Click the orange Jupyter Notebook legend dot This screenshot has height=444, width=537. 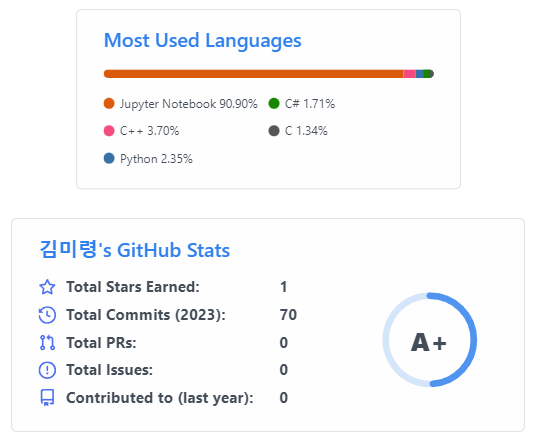pyautogui.click(x=109, y=103)
